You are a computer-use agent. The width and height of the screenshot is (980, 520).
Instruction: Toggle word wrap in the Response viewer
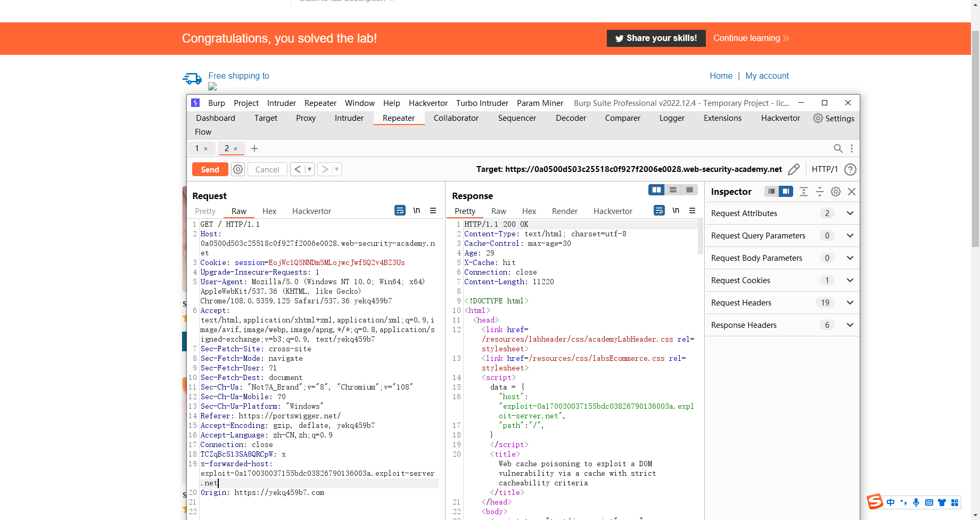pyautogui.click(x=659, y=210)
